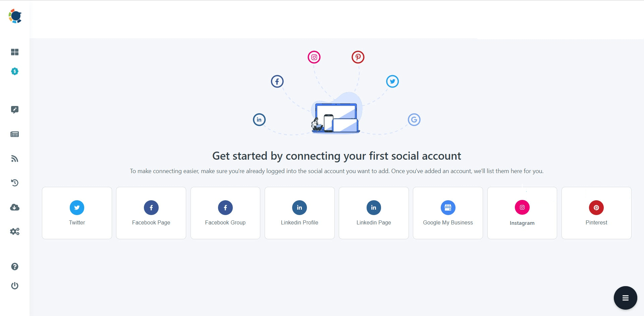Open the Dashboard grid icon
The width and height of the screenshot is (644, 316).
pos(15,52)
